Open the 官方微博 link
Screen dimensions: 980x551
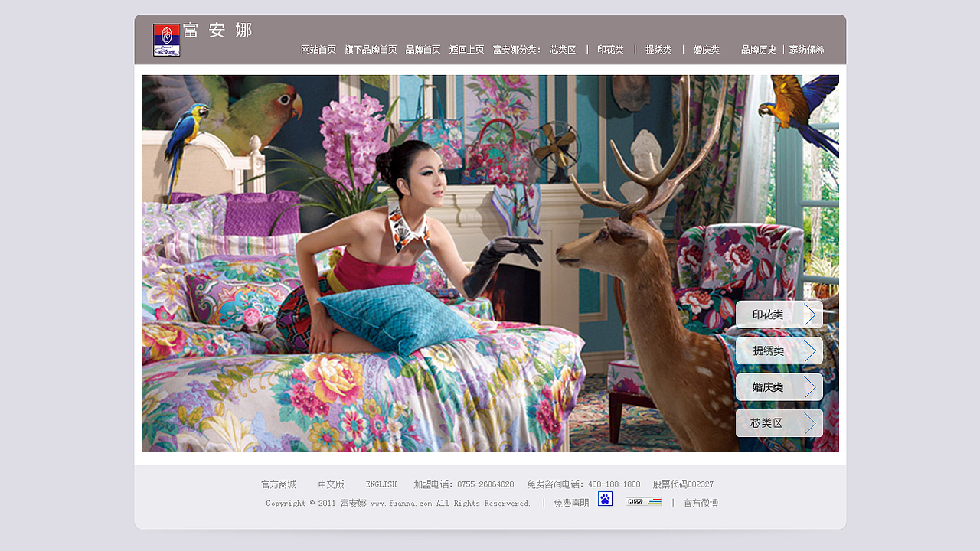(701, 504)
